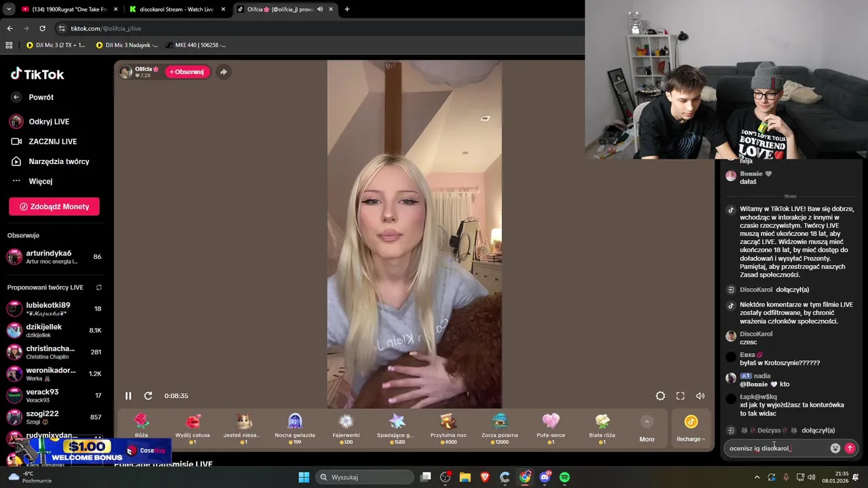
Task: Send the Zorza polarna gift
Action: pyautogui.click(x=500, y=428)
